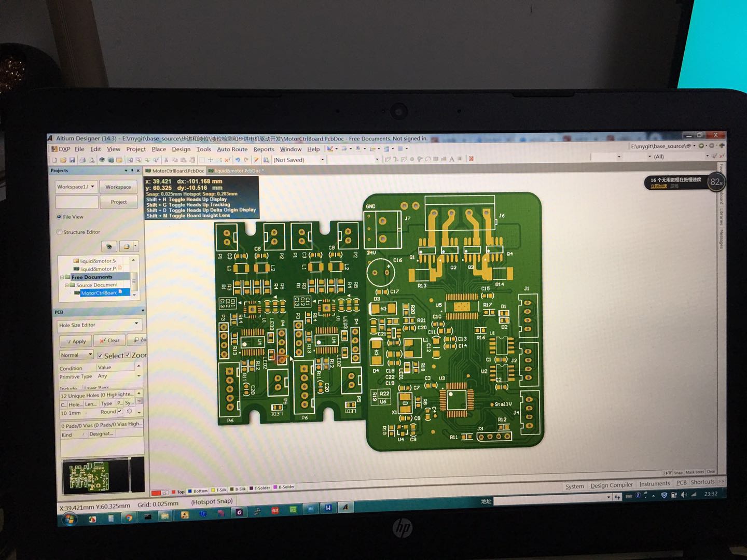The height and width of the screenshot is (560, 747).
Task: Open the Hole Size Editor dropdown
Action: click(x=99, y=325)
